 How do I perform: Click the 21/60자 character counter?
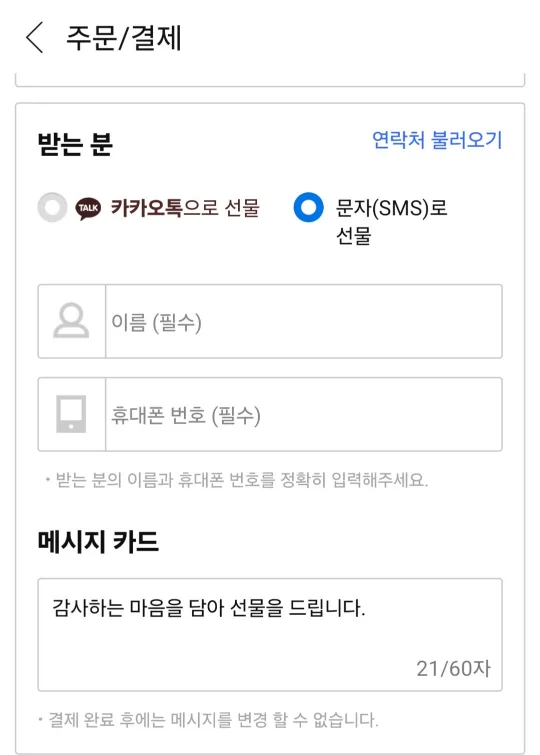pyautogui.click(x=453, y=668)
